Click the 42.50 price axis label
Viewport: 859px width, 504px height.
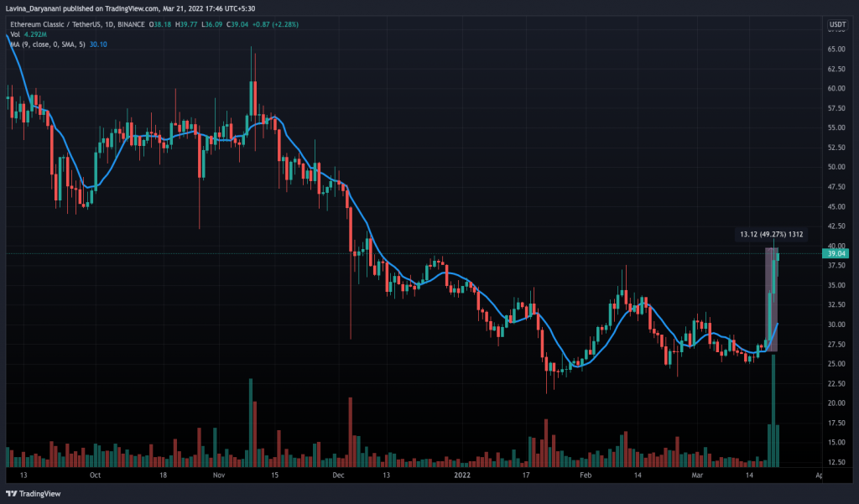pos(836,226)
